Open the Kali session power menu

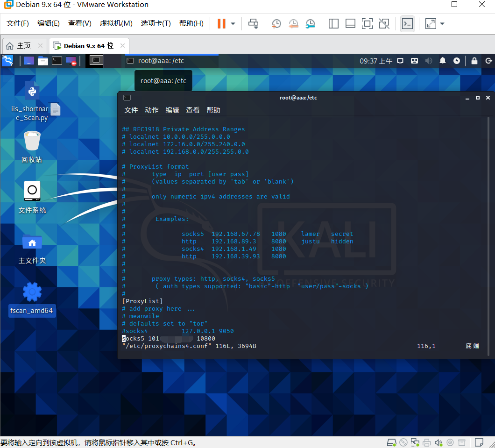tap(488, 60)
